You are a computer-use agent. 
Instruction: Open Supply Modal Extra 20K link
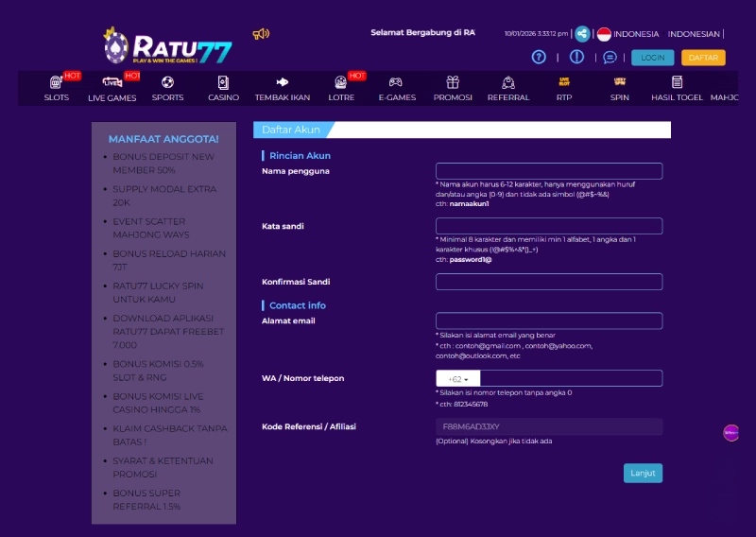164,196
